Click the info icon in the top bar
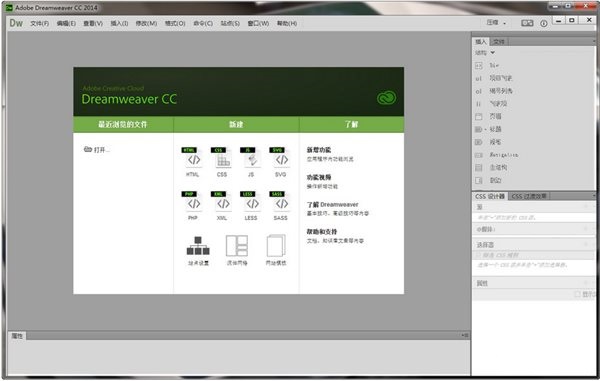Screen dimensions: 600x381 pyautogui.click(x=544, y=23)
